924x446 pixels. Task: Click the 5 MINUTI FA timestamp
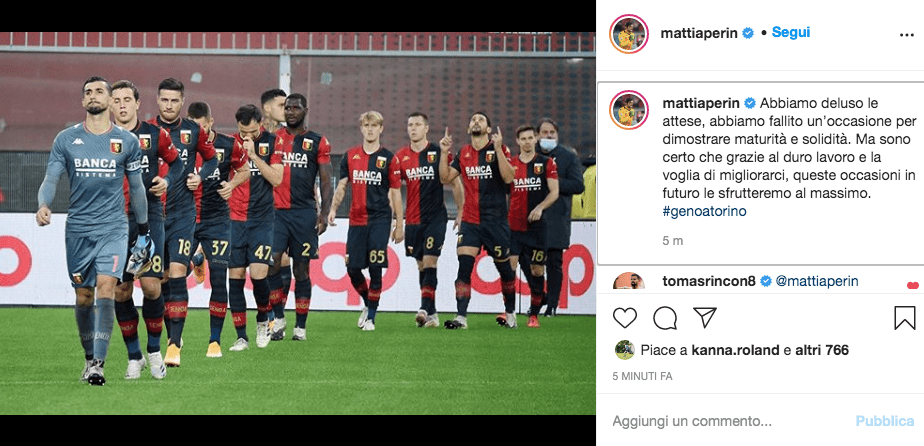[x=642, y=376]
